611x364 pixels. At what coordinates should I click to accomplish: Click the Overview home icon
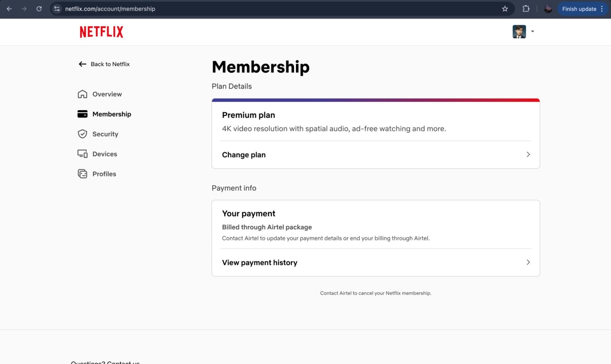pos(82,94)
